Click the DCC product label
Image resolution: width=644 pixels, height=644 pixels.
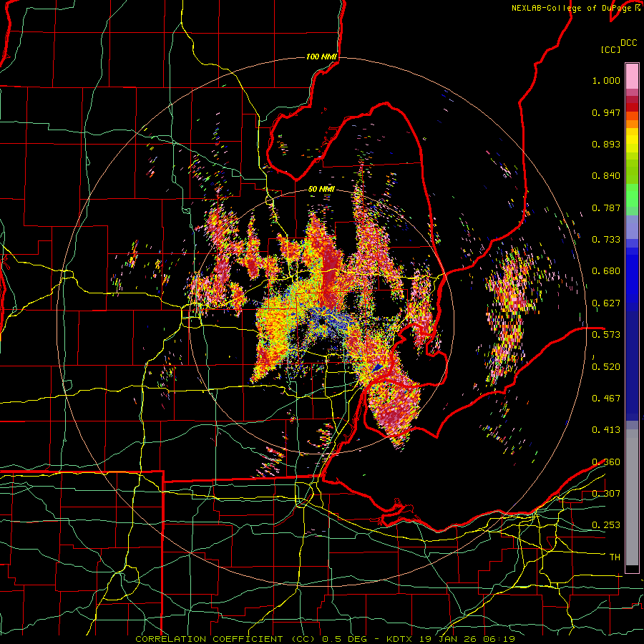628,43
